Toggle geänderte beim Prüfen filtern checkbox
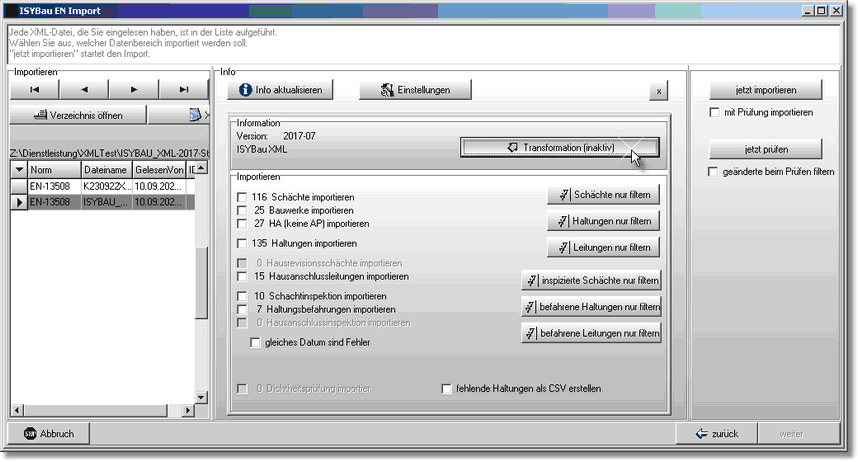 click(713, 171)
